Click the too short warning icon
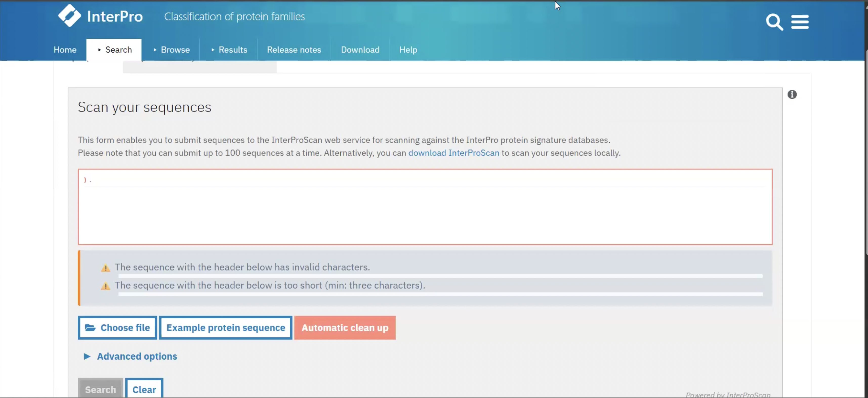This screenshot has height=398, width=868. pos(106,286)
